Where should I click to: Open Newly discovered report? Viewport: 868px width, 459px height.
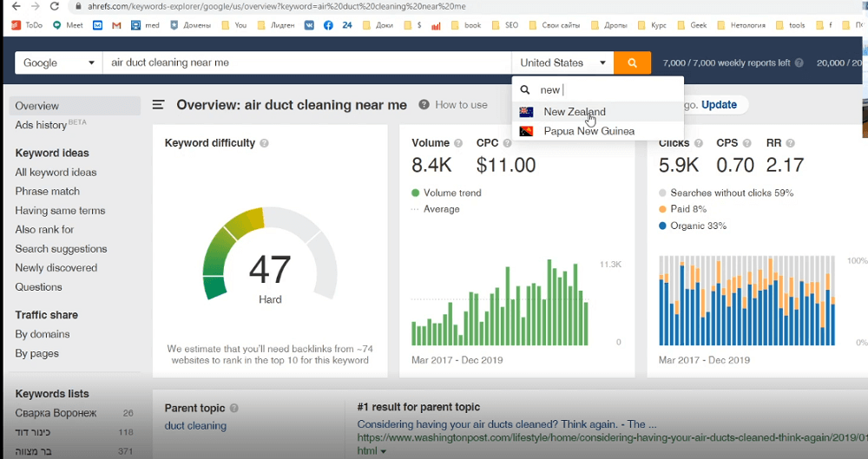tap(56, 267)
